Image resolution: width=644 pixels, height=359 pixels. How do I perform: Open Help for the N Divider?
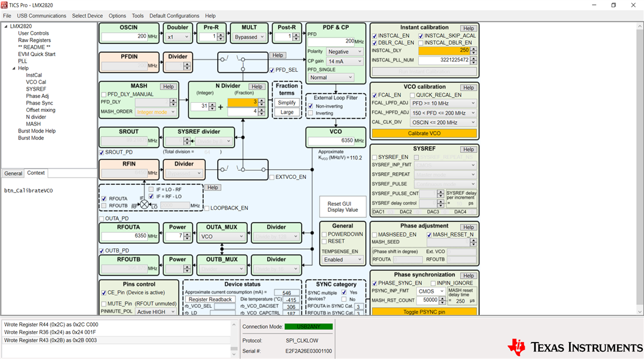point(257,86)
